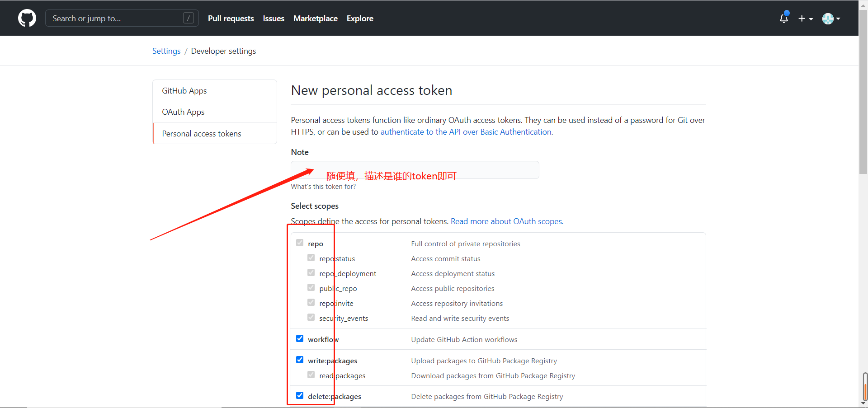This screenshot has height=408, width=868.
Task: Click the 'New personal access token' heading
Action: 372,90
